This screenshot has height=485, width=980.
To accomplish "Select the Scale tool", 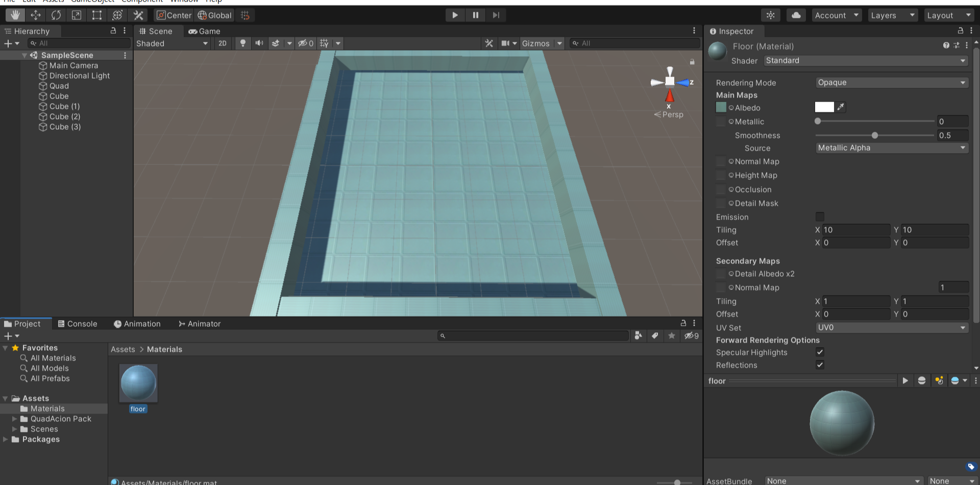I will pos(77,15).
